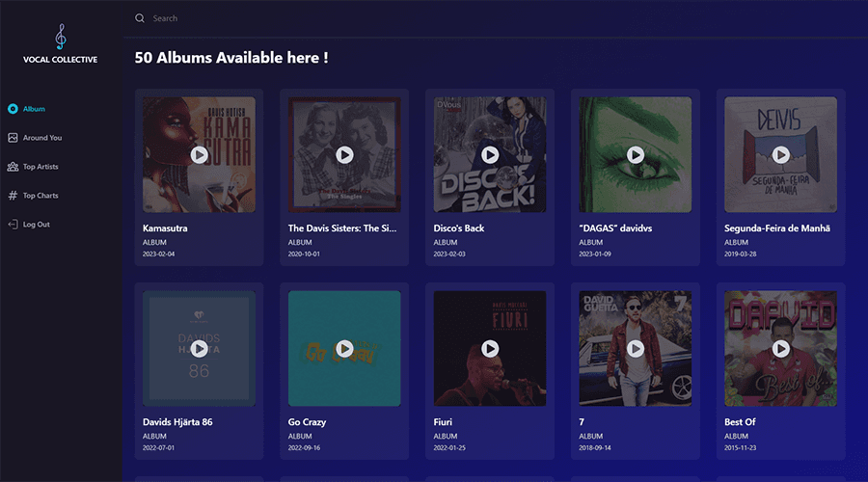
Task: Play the Davids Hjärta 86 album
Action: pos(200,349)
